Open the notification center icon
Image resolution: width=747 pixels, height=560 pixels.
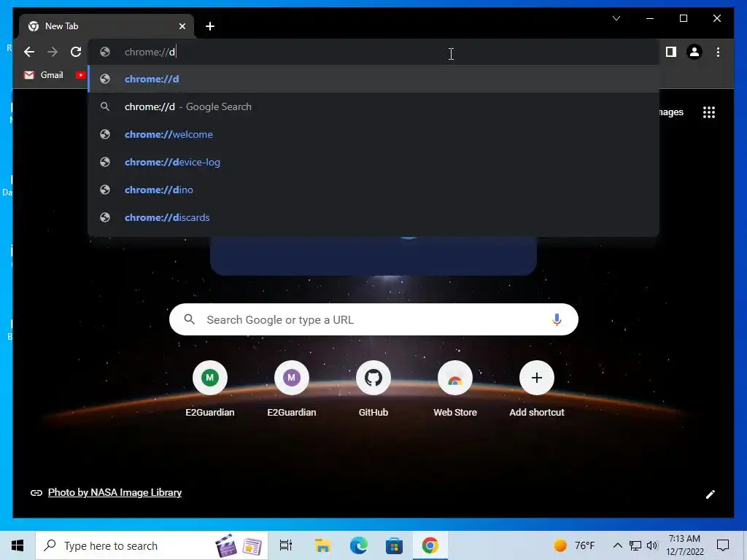pos(723,545)
